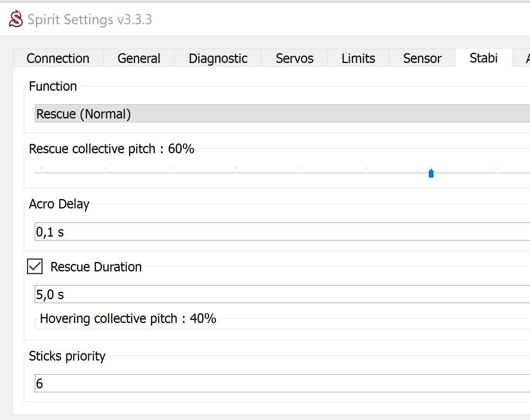The image size is (530, 420).
Task: Expand the Function dropdown showing Rescue (Normal)
Action: [x=281, y=114]
